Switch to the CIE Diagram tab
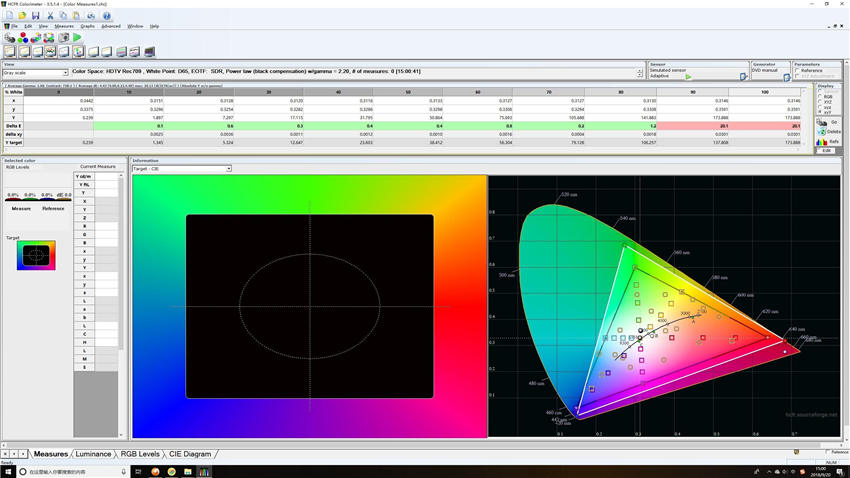 tap(189, 454)
